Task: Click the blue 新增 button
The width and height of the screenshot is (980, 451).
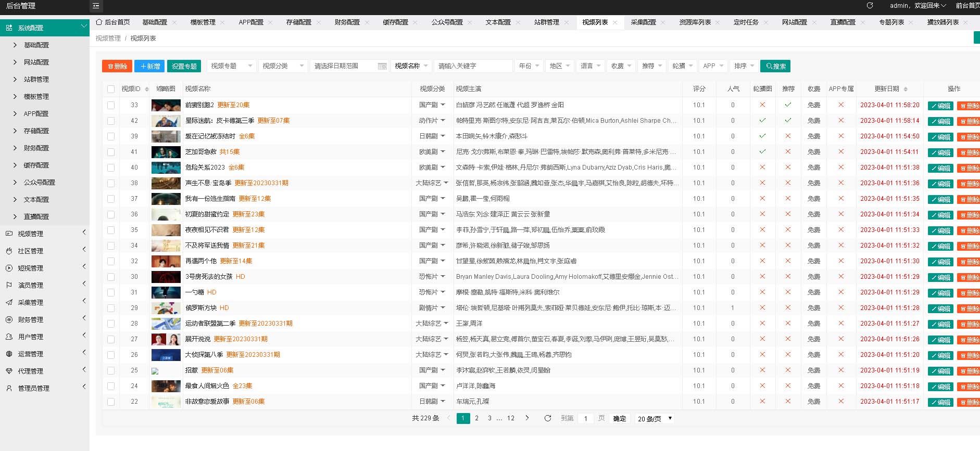Action: pyautogui.click(x=149, y=66)
